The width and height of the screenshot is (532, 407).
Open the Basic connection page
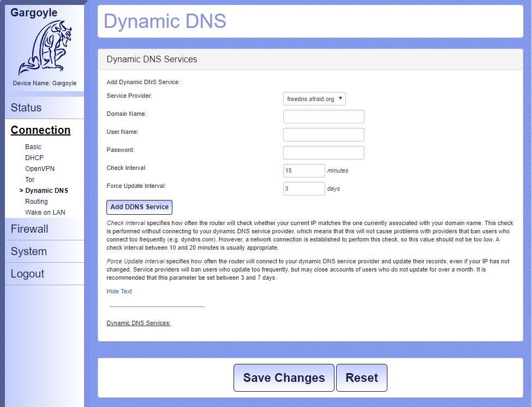click(33, 147)
